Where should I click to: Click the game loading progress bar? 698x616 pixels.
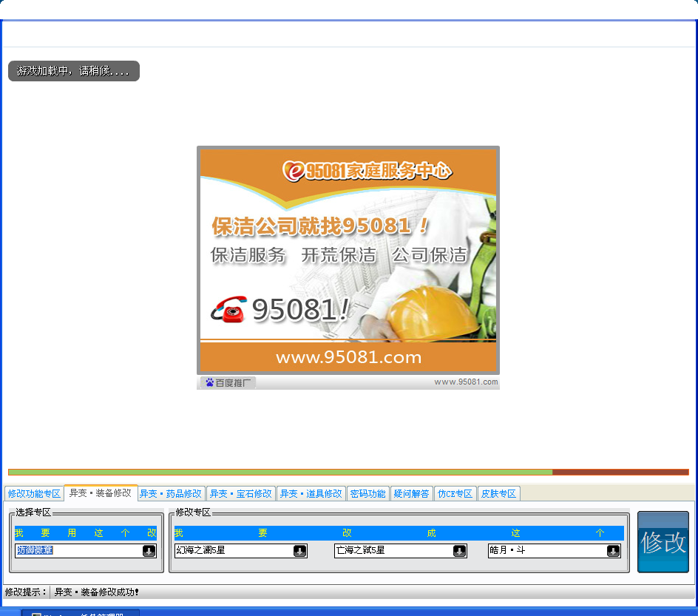pos(348,473)
